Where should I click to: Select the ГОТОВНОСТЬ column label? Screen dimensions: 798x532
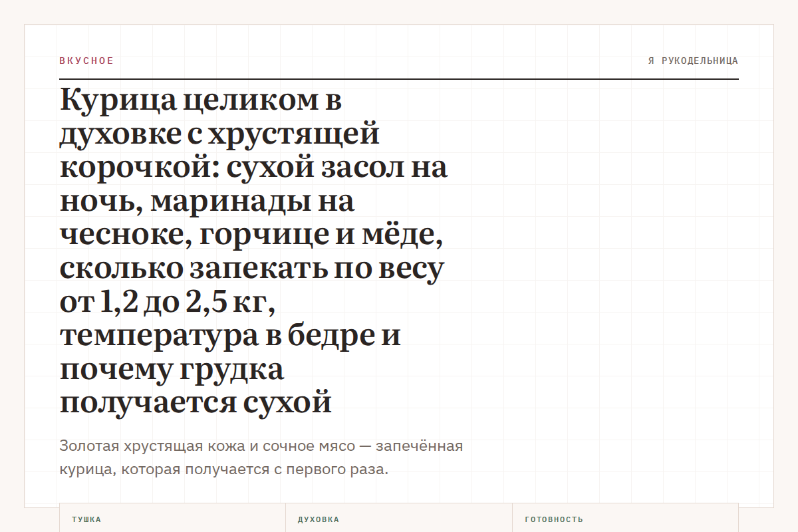coord(554,519)
